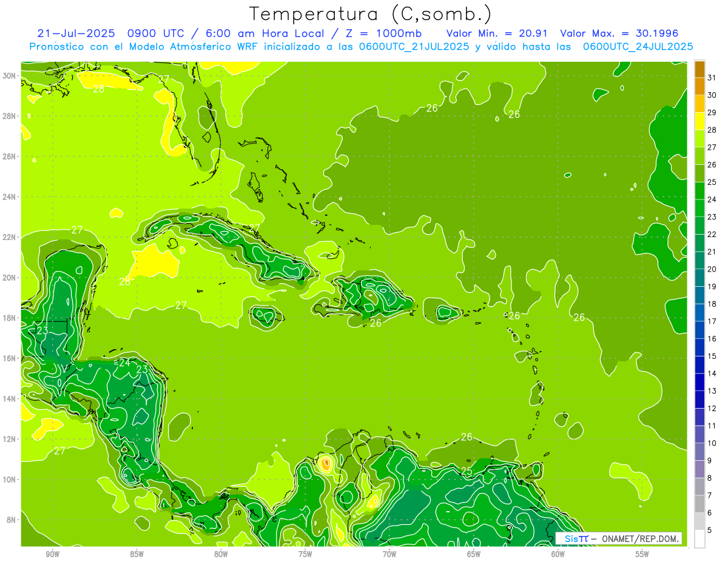Click the 90W longitude axis label

(x=53, y=554)
